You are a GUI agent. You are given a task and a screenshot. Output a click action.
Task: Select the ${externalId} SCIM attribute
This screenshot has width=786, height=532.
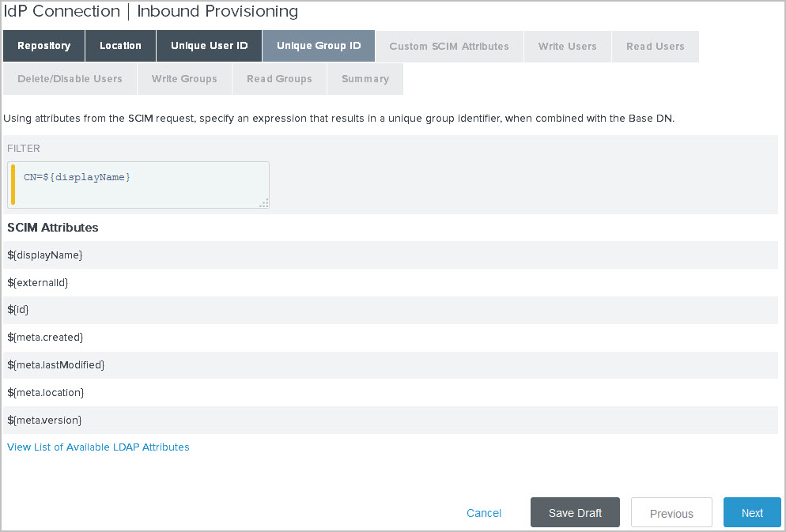pos(37,282)
